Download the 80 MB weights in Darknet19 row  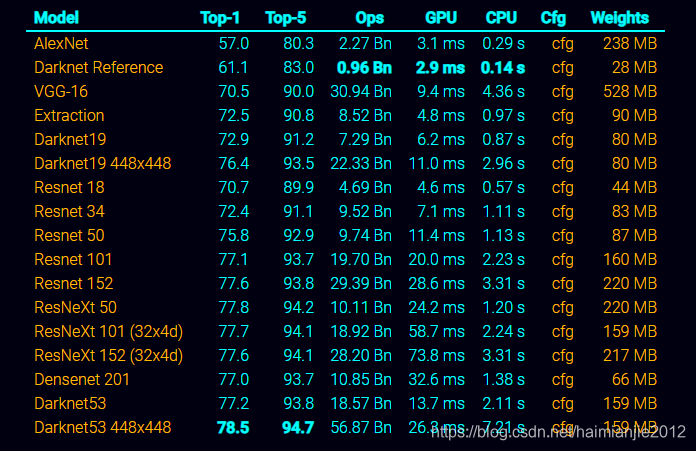(x=634, y=139)
